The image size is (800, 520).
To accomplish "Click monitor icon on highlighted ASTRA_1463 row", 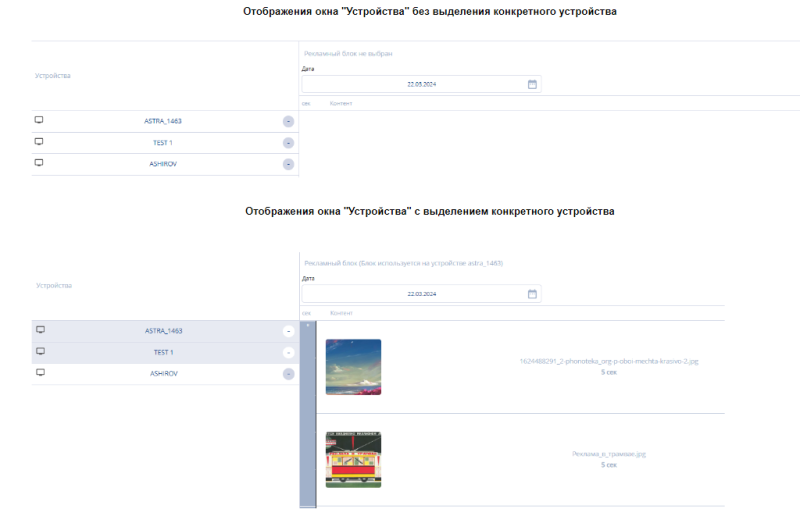I will (x=40, y=330).
